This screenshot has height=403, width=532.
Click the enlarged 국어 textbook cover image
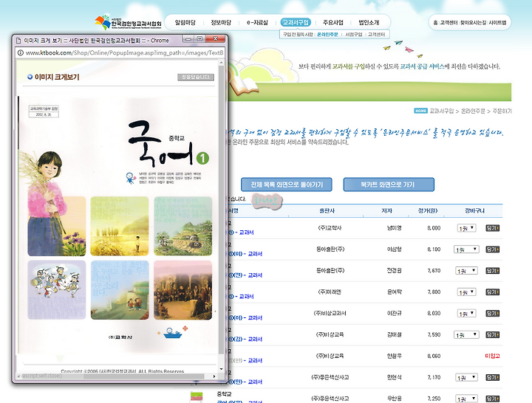click(117, 225)
